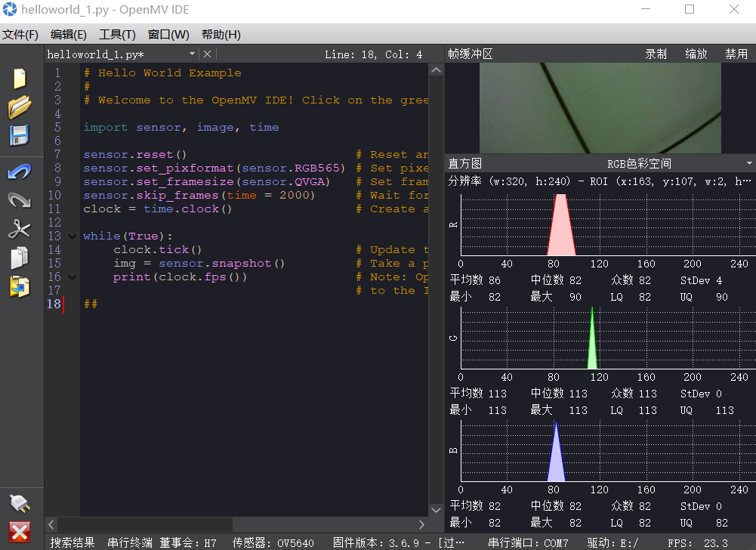
Task: Click 'sensor.snapshot()' on line 15
Action: click(222, 264)
